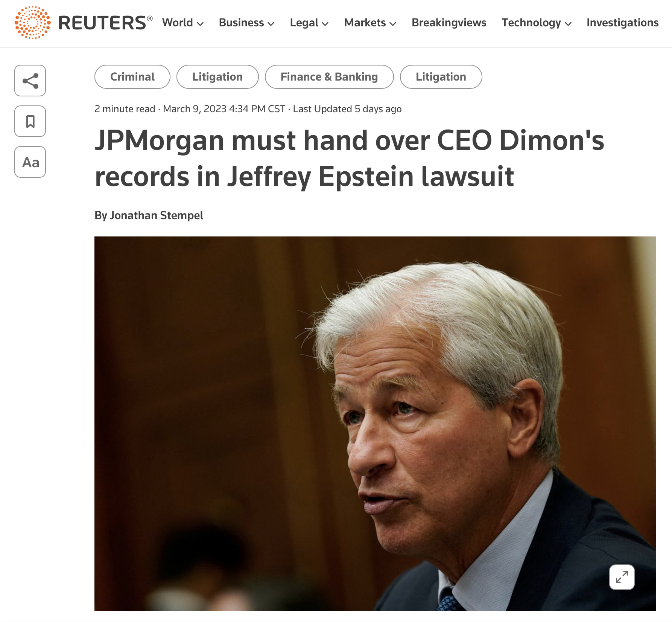The width and height of the screenshot is (672, 622).
Task: Expand the article image to fullscreen
Action: pos(622,577)
